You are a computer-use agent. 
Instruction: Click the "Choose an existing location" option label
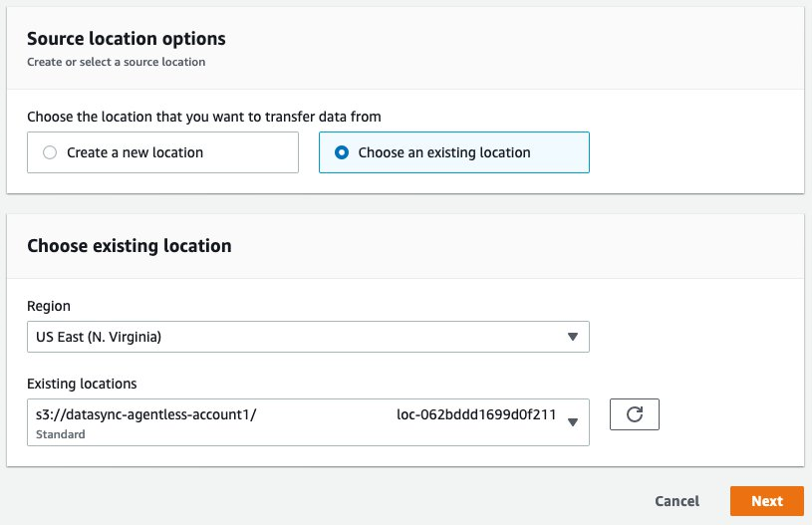pyautogui.click(x=444, y=153)
